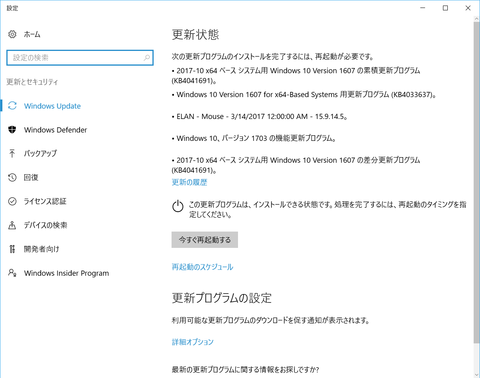The image size is (480, 378).
Task: Open the 回復 section
Action: point(31,177)
